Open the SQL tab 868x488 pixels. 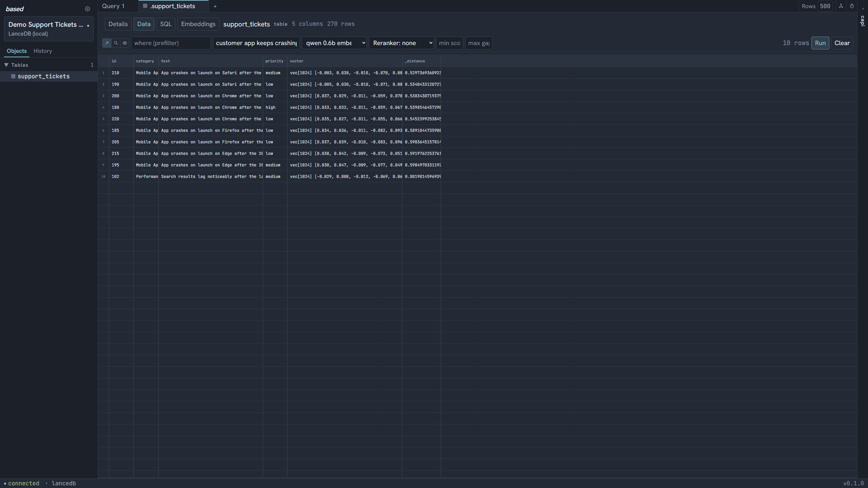pos(166,24)
